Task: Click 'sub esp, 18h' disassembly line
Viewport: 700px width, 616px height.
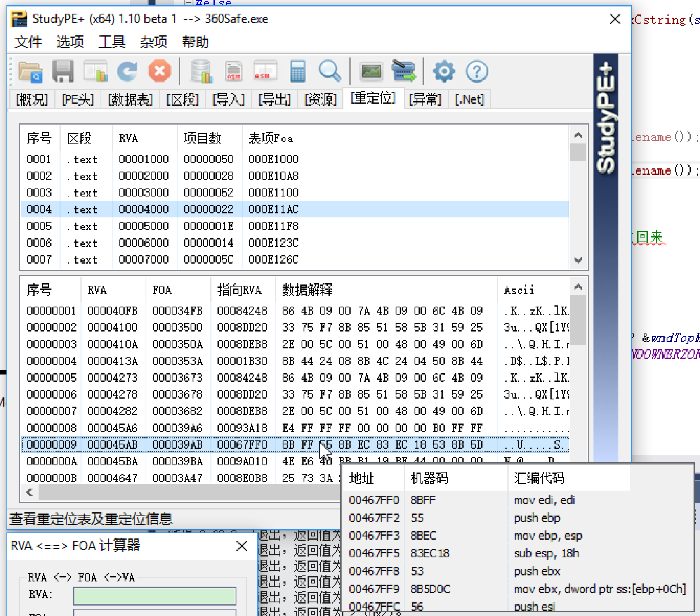Action: (x=546, y=553)
